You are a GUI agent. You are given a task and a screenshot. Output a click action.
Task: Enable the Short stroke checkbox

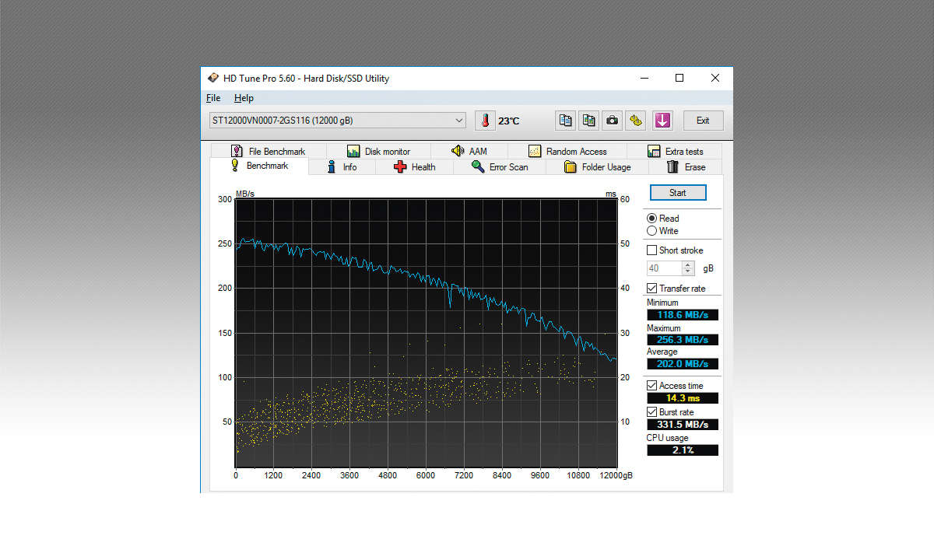[652, 250]
